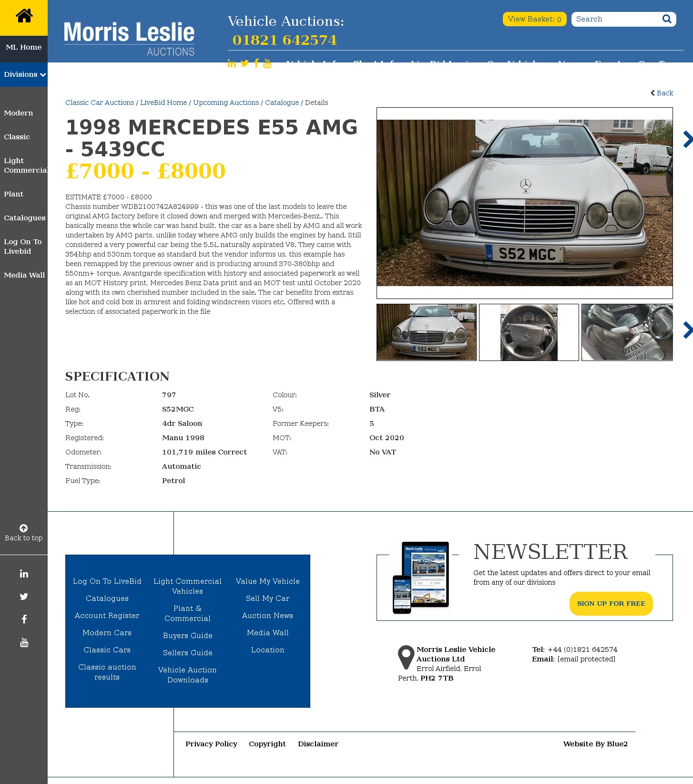Click the Morris Leslie Auctions logo
693x784 pixels.
[x=129, y=39]
